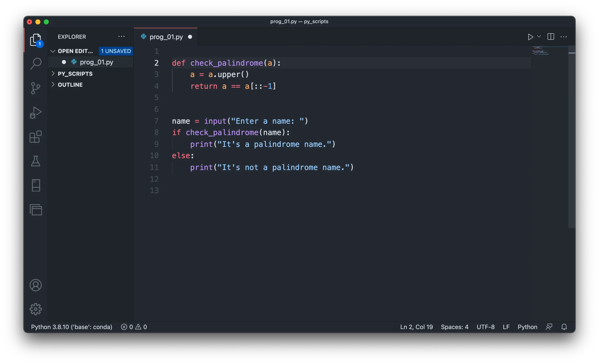Split the editor to the right
This screenshot has height=364, width=599.
551,37
